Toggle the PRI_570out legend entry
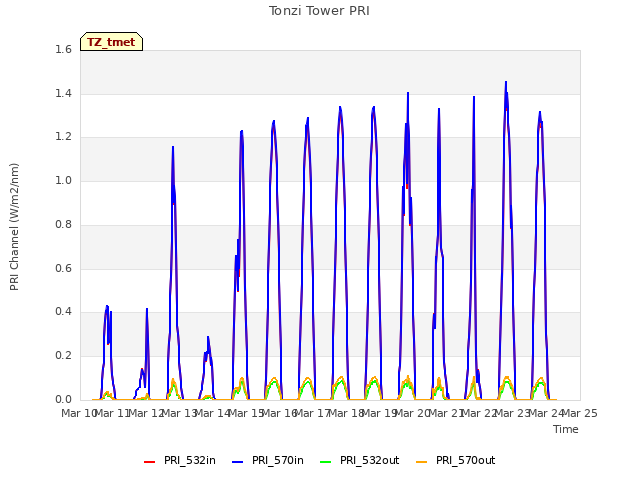The image size is (640, 480). coord(456,460)
